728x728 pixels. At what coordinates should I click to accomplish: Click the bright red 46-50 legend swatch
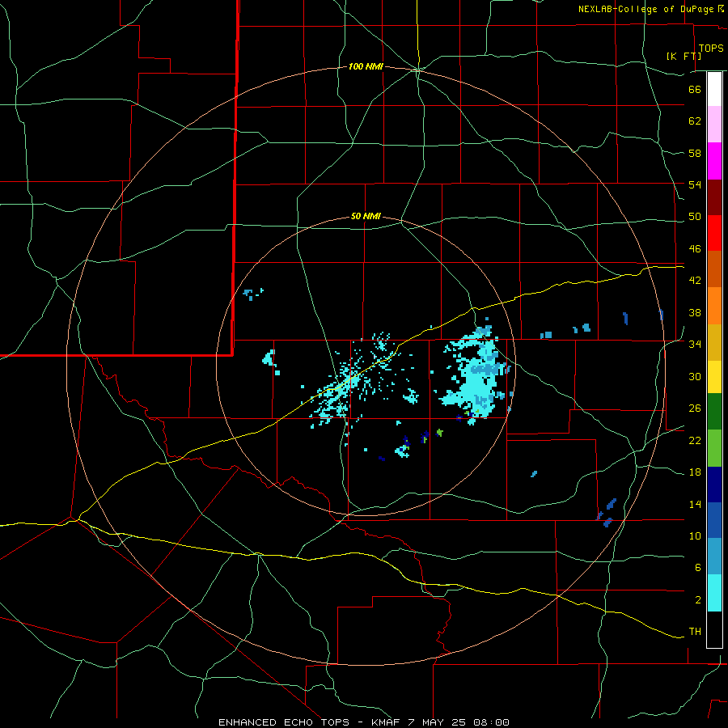[x=714, y=233]
